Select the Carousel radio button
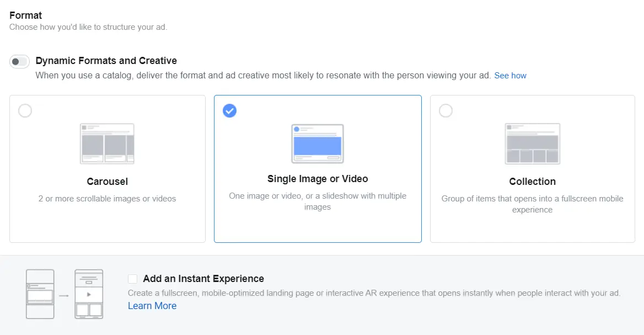 [25, 111]
